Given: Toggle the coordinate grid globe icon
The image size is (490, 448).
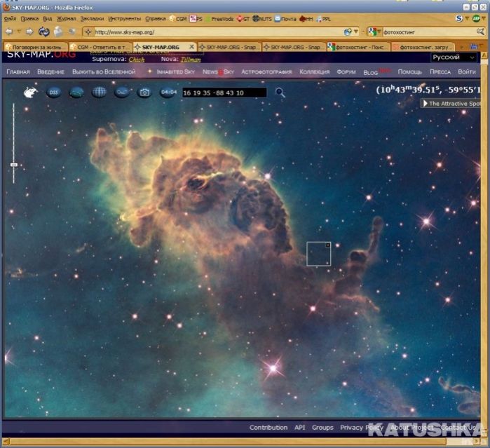Looking at the screenshot, I should point(99,93).
